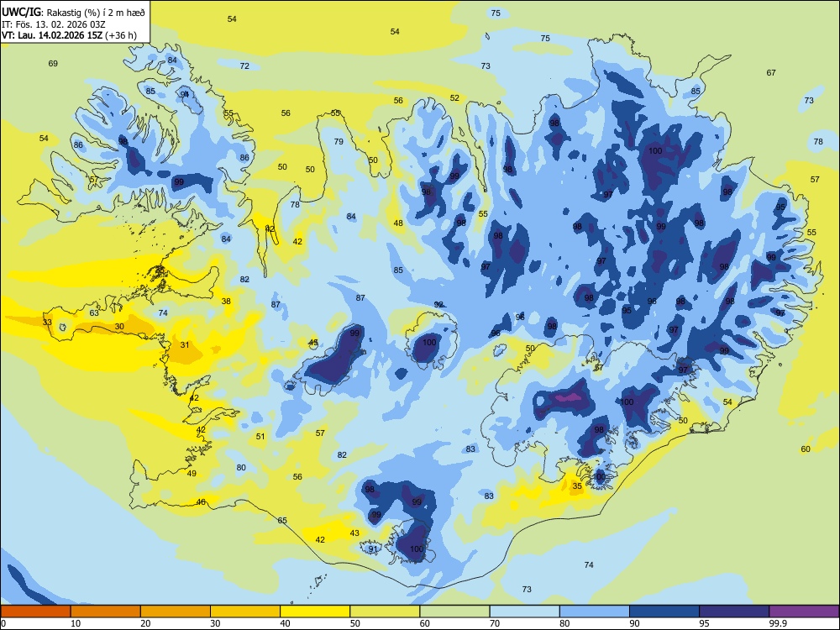Image resolution: width=840 pixels, height=630 pixels.
Task: Select the humidity value 38 on map
Action: click(226, 301)
